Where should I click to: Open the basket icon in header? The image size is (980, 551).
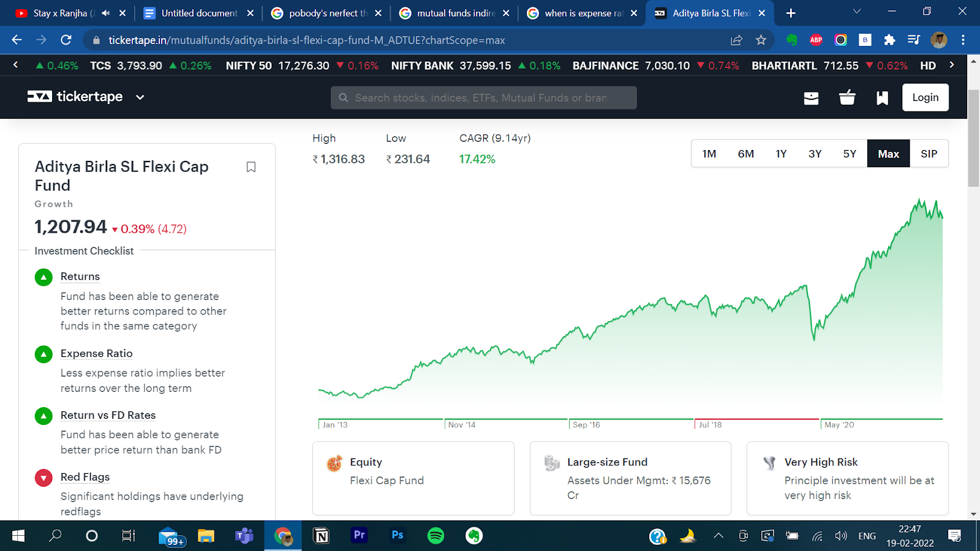click(847, 97)
